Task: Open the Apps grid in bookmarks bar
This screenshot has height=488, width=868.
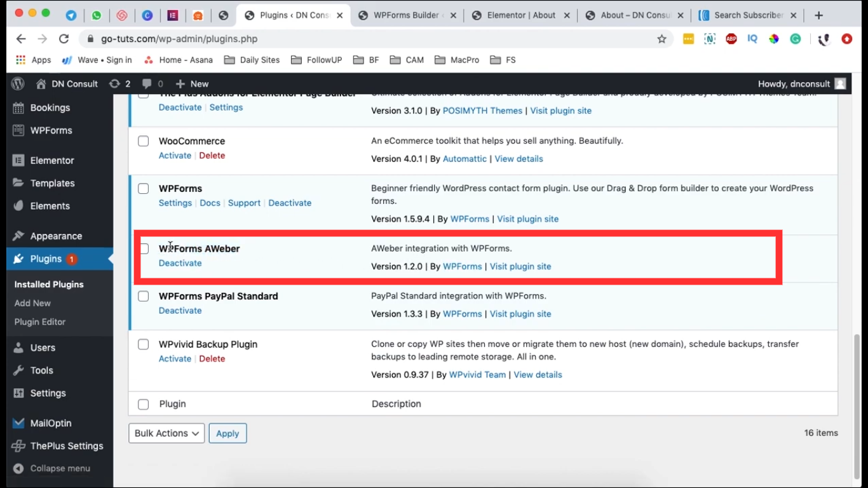Action: point(33,60)
